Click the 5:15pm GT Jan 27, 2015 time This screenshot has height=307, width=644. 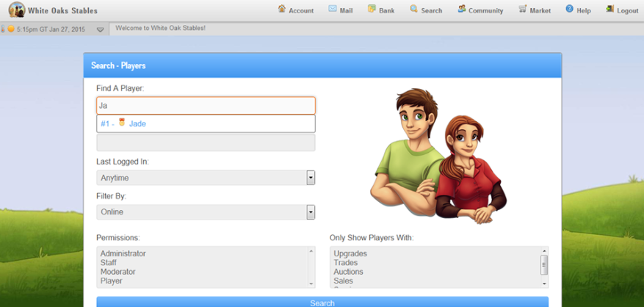click(51, 29)
